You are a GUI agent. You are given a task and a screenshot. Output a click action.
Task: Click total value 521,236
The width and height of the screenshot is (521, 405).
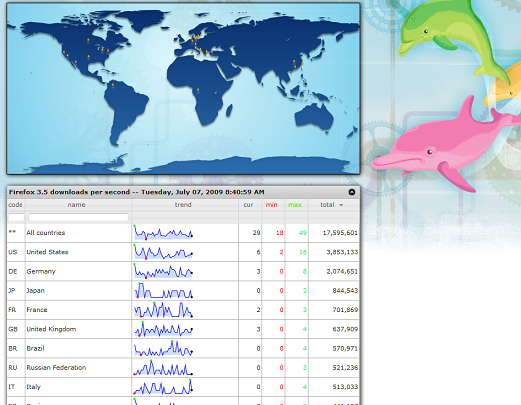[345, 368]
